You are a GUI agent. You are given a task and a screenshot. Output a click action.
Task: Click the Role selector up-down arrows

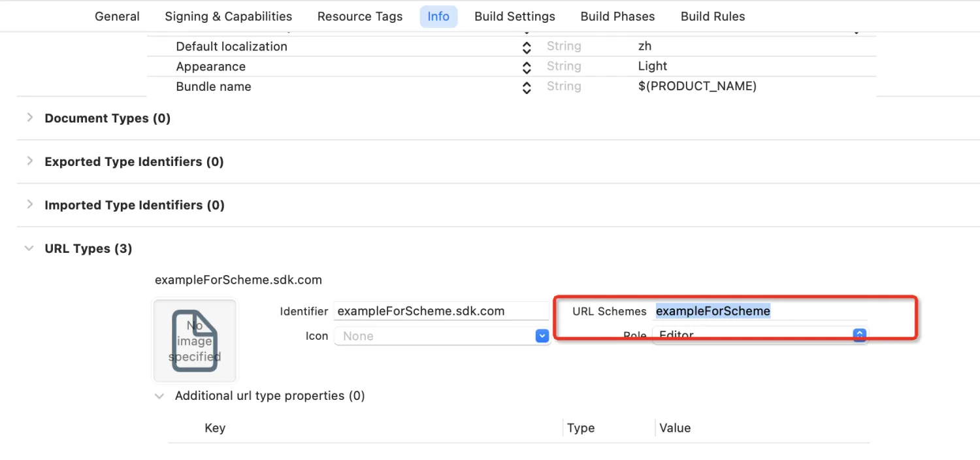pos(859,335)
